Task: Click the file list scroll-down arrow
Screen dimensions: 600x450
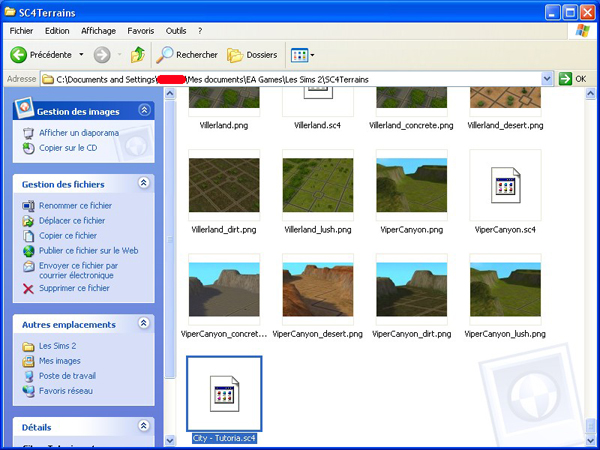Action: tap(590, 440)
